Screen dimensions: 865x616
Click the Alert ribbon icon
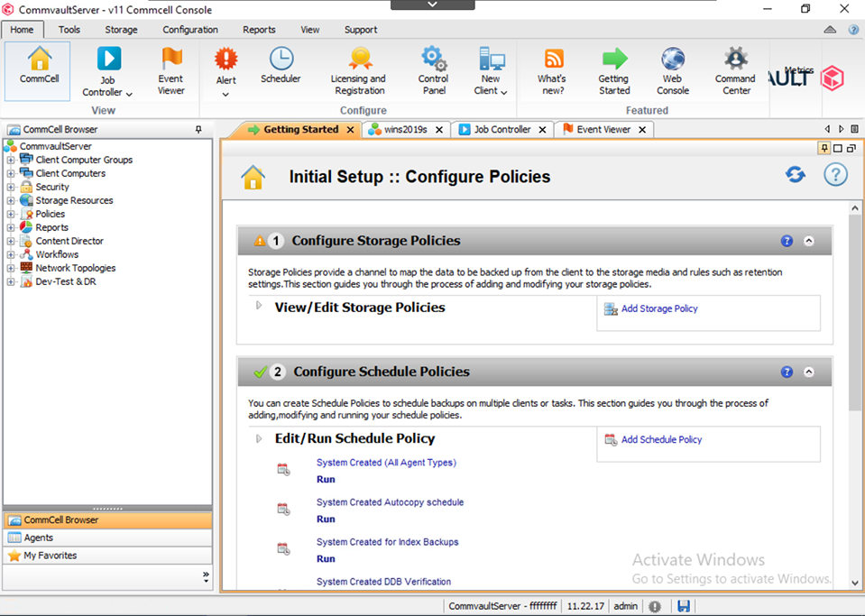[x=226, y=59]
